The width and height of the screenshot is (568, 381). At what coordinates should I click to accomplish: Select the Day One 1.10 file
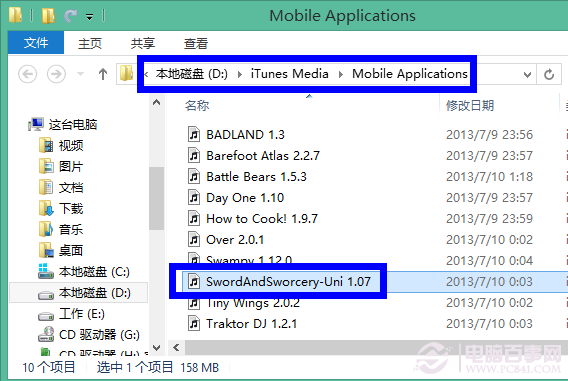pos(245,198)
